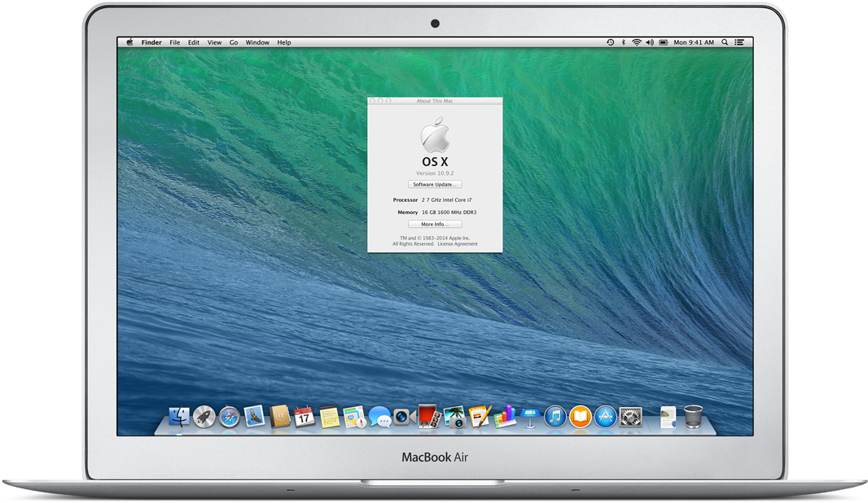Click the More Info… button
This screenshot has width=868, height=503.
(435, 225)
